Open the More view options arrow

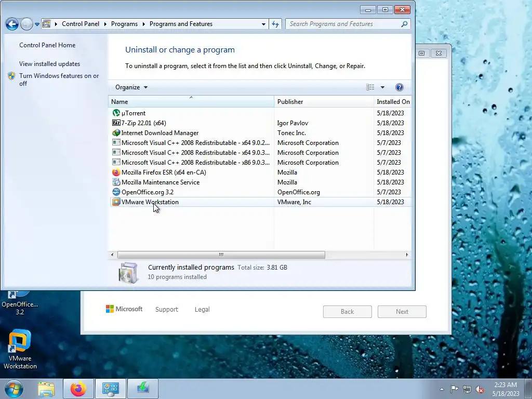pos(382,87)
